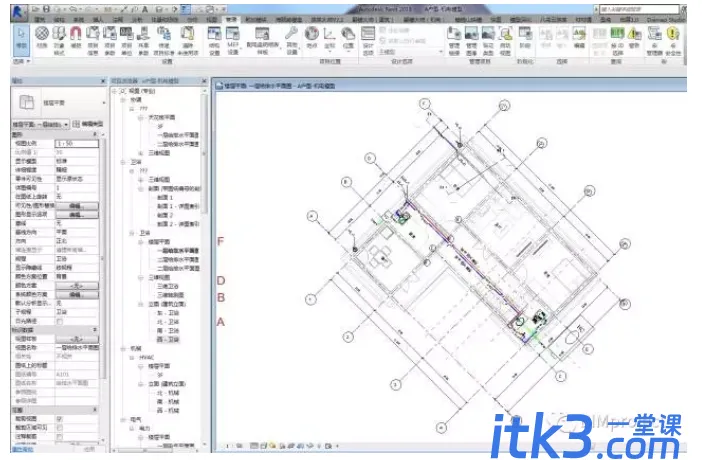Open the Warnings (警告) review tool
This screenshot has height=460, width=702.
[634, 37]
